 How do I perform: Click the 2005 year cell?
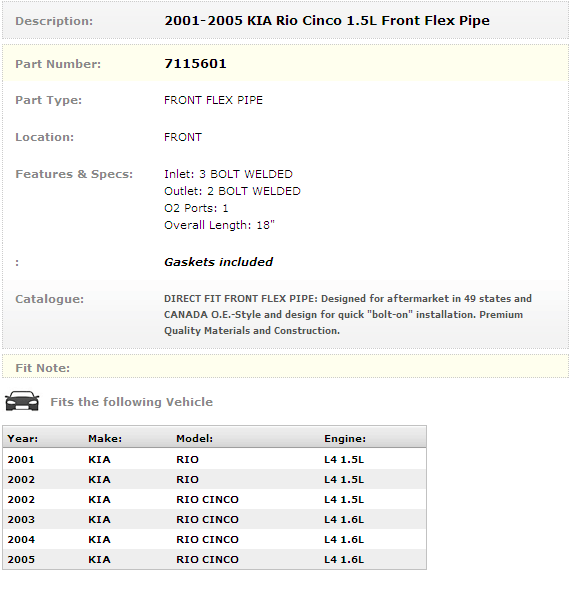tap(21, 559)
